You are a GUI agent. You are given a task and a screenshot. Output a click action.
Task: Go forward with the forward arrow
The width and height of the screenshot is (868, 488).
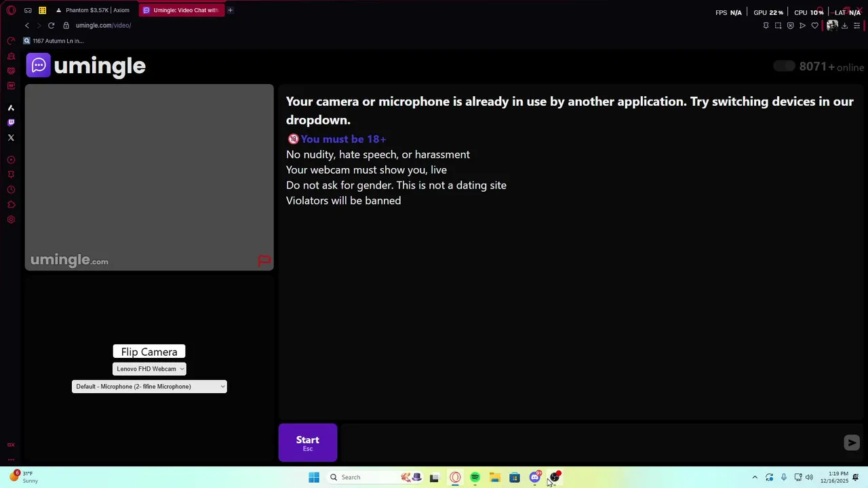(39, 26)
